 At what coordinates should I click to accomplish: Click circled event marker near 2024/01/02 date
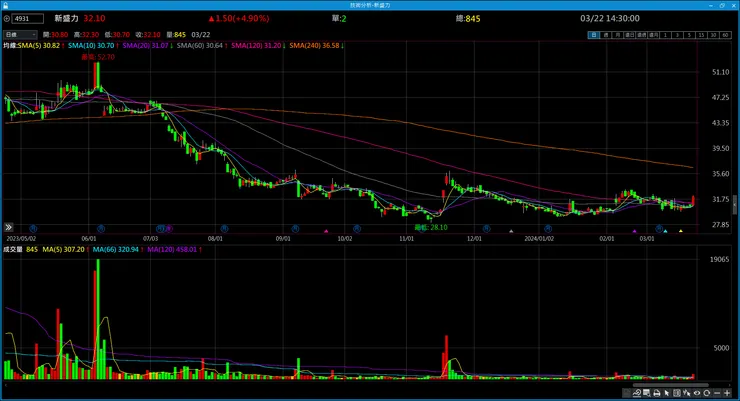pyautogui.click(x=548, y=228)
